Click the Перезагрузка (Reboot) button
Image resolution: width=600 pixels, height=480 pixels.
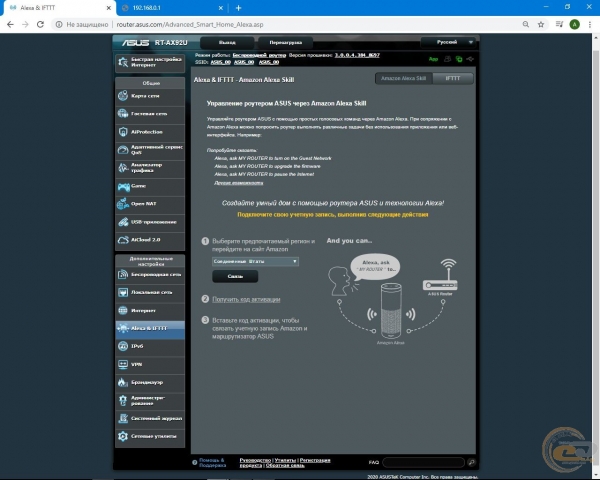[x=285, y=42]
